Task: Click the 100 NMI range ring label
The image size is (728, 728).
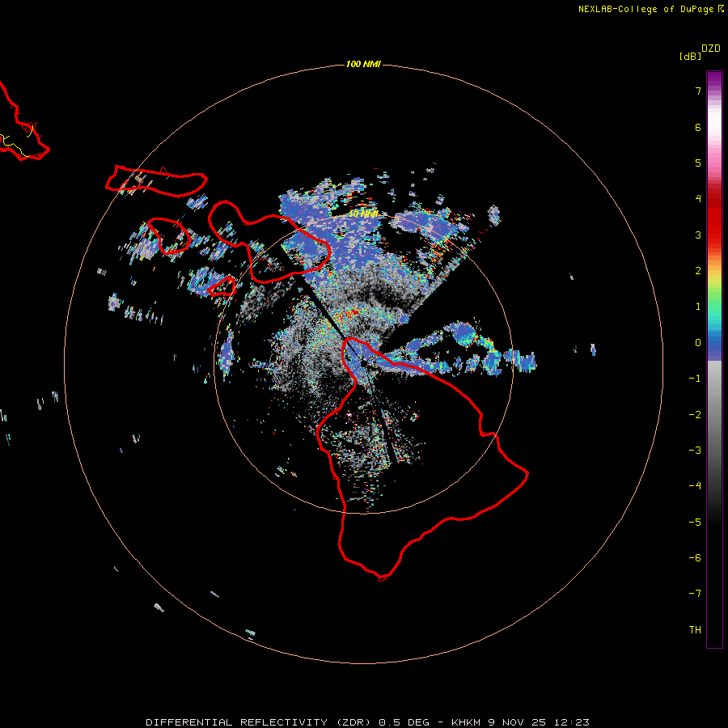Action: [x=363, y=64]
